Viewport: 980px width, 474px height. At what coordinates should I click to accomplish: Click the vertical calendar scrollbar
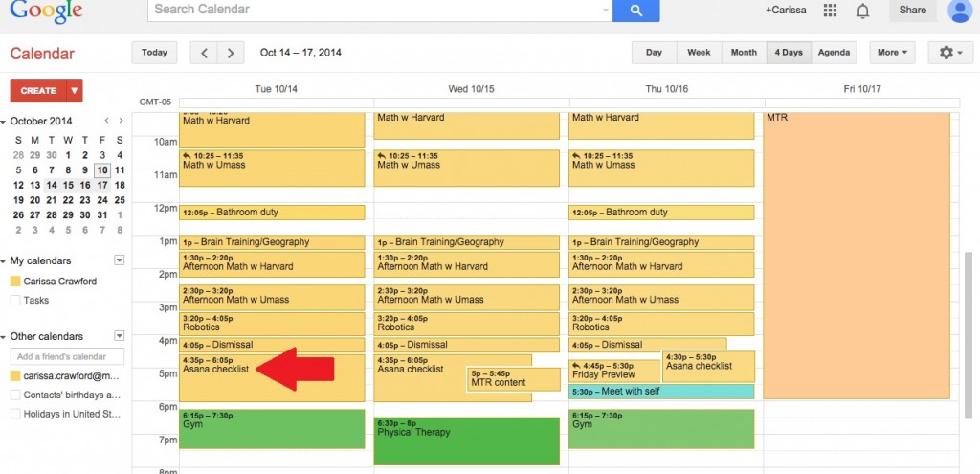pyautogui.click(x=970, y=335)
